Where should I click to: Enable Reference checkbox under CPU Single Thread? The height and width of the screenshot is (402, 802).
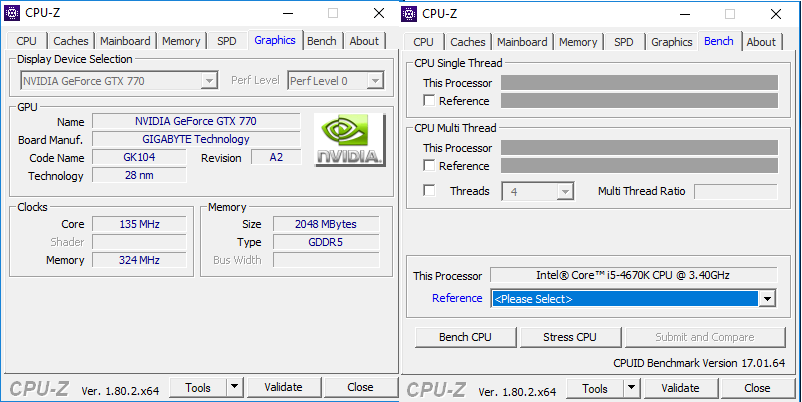tap(429, 101)
